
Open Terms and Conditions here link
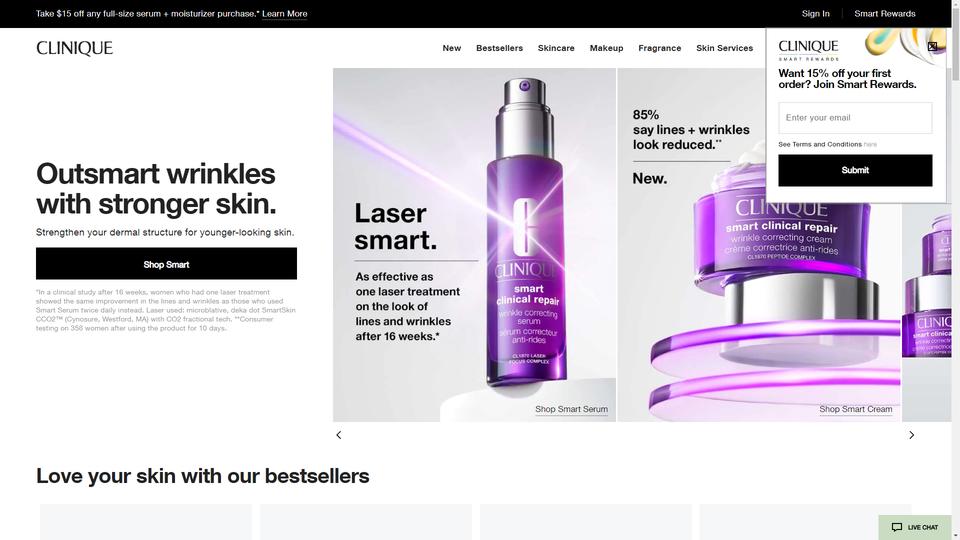point(870,144)
